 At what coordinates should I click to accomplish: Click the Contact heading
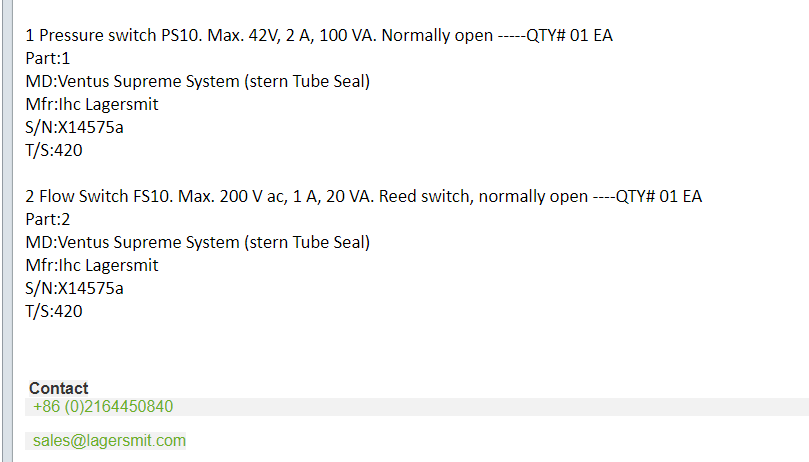point(59,388)
